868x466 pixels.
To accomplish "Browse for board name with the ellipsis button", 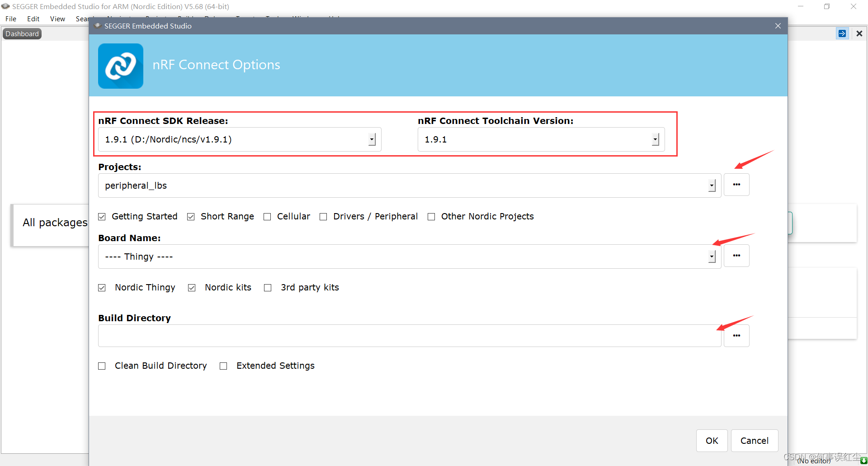I will click(736, 256).
